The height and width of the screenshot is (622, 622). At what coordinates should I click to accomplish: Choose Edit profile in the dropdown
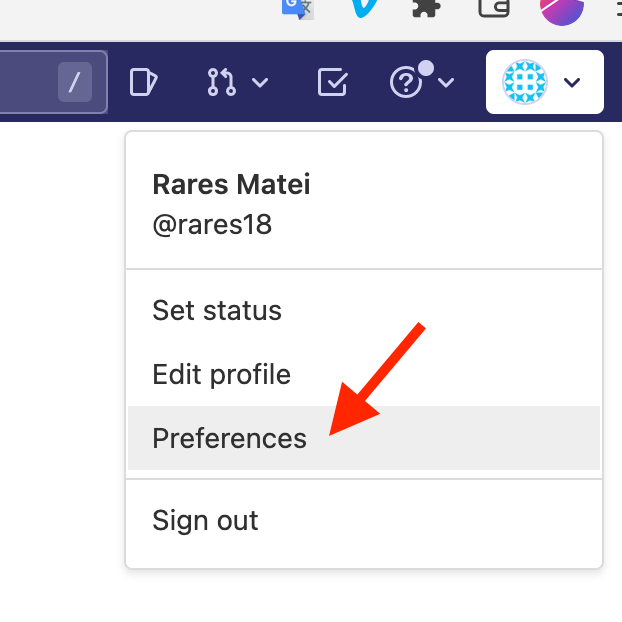[x=221, y=375]
